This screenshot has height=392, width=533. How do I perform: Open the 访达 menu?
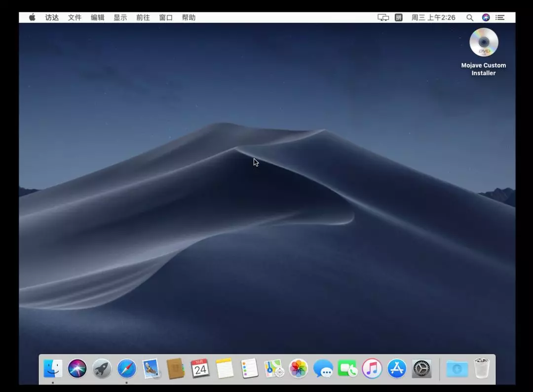coord(52,17)
